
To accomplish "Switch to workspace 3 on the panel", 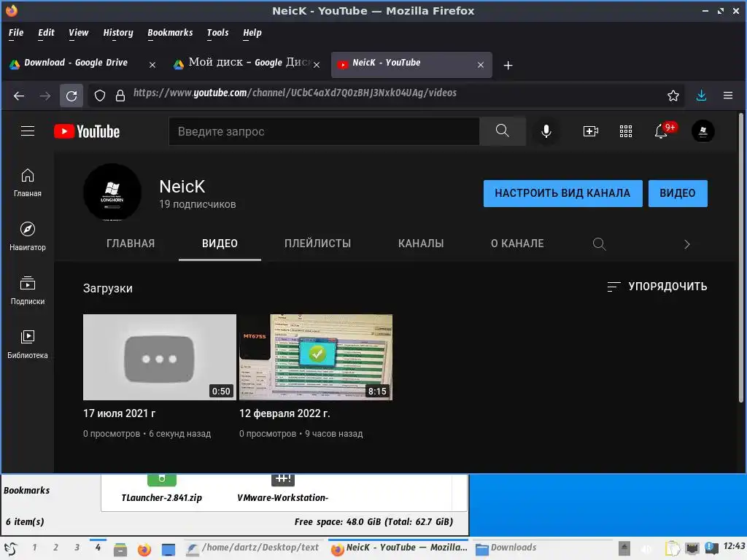I will 77,548.
